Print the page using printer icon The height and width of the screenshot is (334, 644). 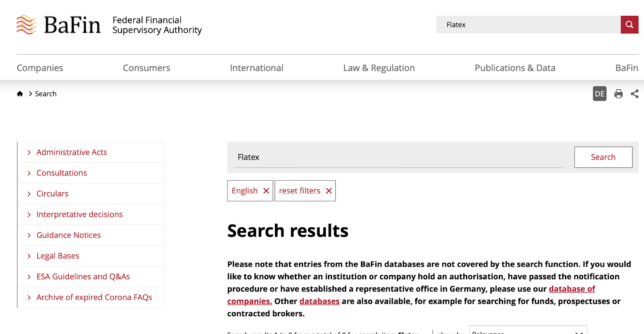pyautogui.click(x=619, y=94)
